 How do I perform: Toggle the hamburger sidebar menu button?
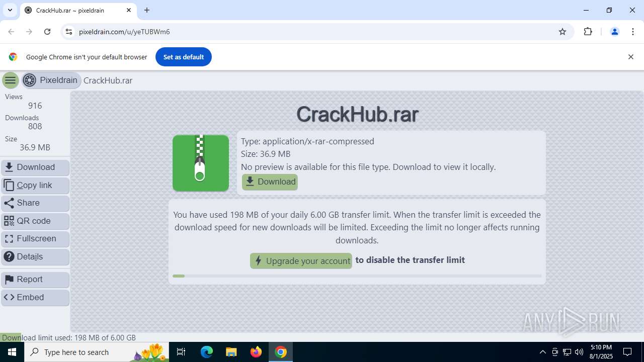10,80
